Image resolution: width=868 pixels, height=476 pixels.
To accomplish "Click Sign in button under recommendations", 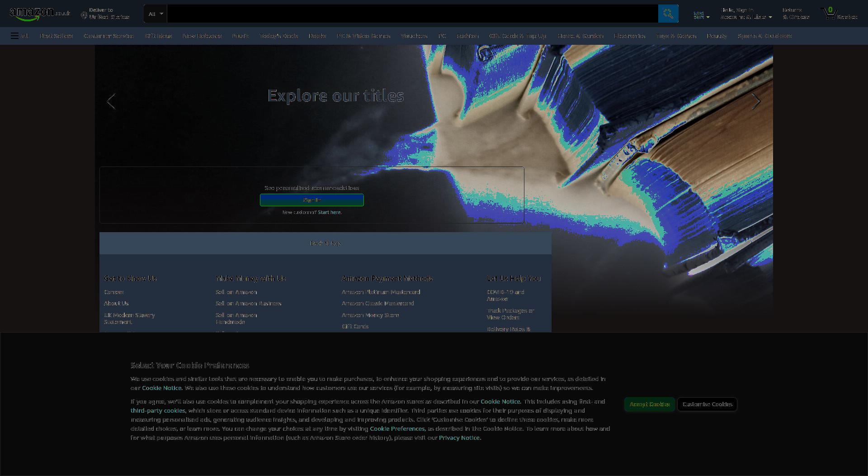I will (x=311, y=200).
